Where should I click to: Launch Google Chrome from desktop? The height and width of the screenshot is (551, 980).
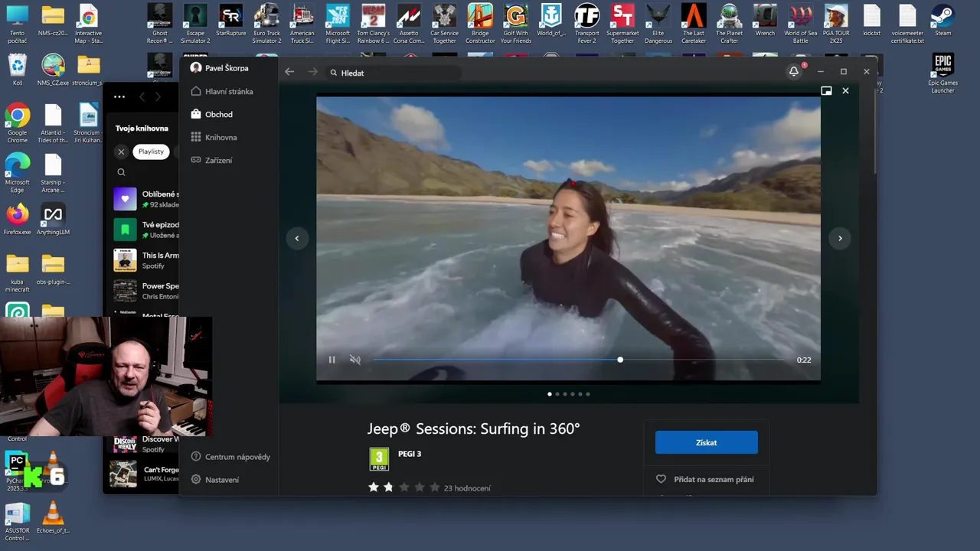coord(17,122)
